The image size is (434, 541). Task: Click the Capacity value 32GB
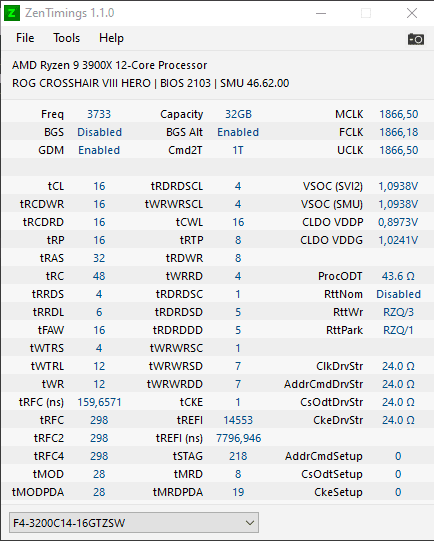click(x=238, y=114)
